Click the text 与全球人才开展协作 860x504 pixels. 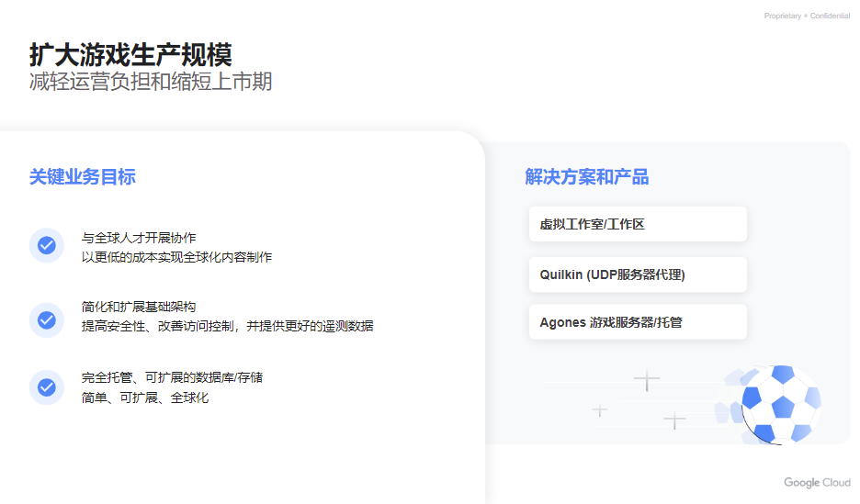[x=139, y=238]
